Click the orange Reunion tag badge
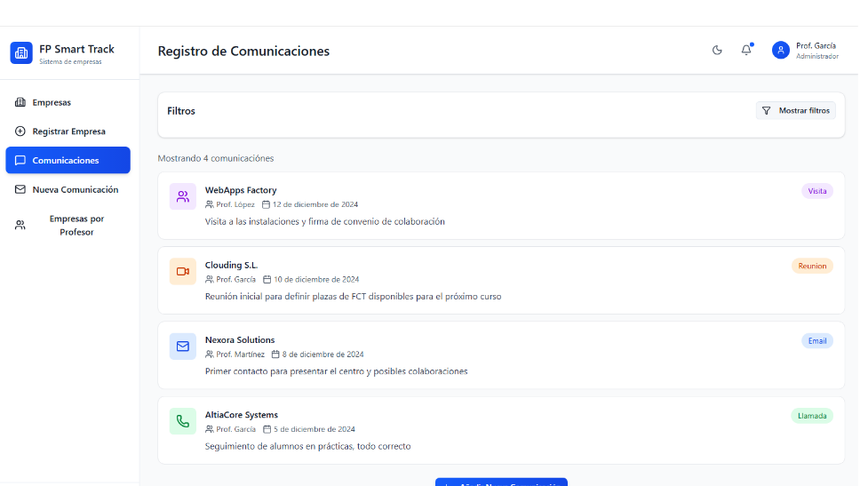Image resolution: width=868 pixels, height=486 pixels. 812,266
